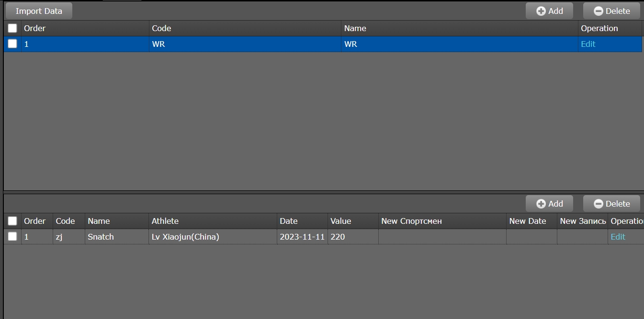Screen dimensions: 644x319
Task: Check the box for the WR row
Action: point(12,44)
